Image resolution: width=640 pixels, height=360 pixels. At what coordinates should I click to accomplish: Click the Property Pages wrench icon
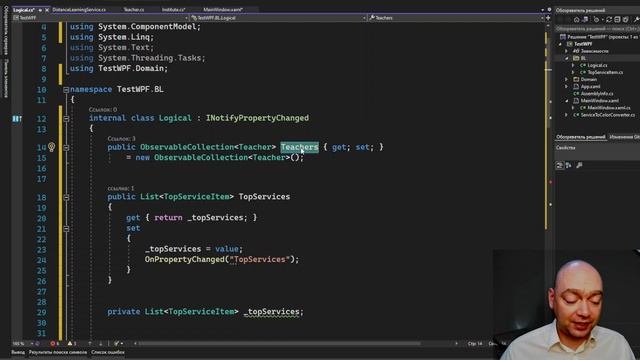[579, 165]
